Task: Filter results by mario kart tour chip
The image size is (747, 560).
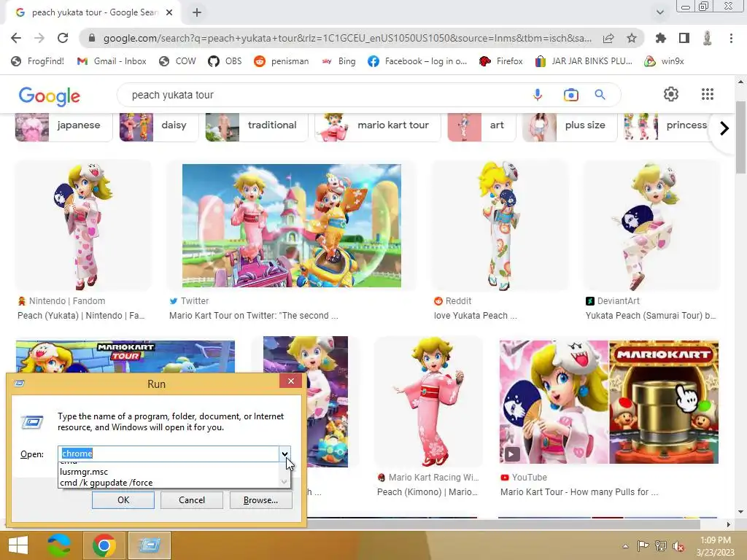Action: coord(377,125)
